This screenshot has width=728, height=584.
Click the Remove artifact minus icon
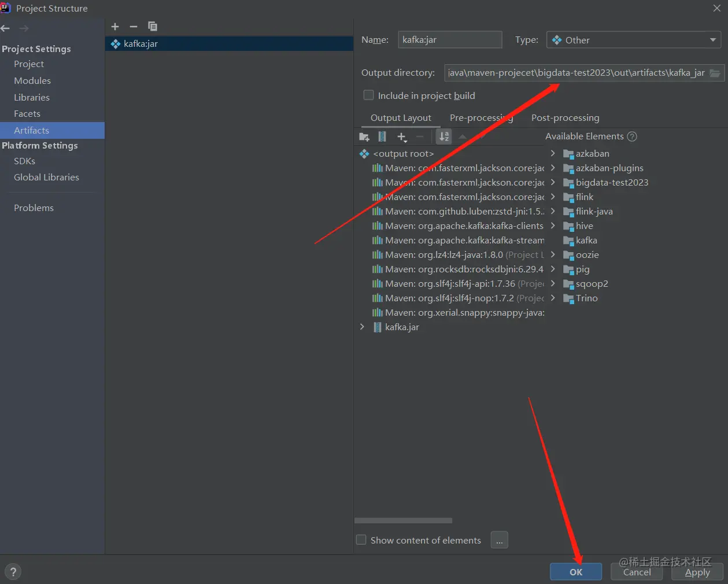coord(134,27)
